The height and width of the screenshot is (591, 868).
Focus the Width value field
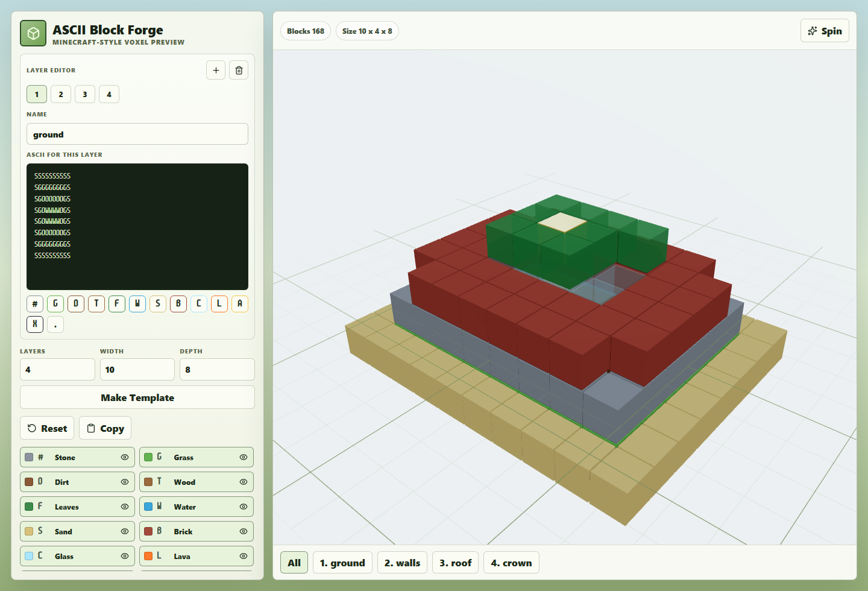coord(137,369)
